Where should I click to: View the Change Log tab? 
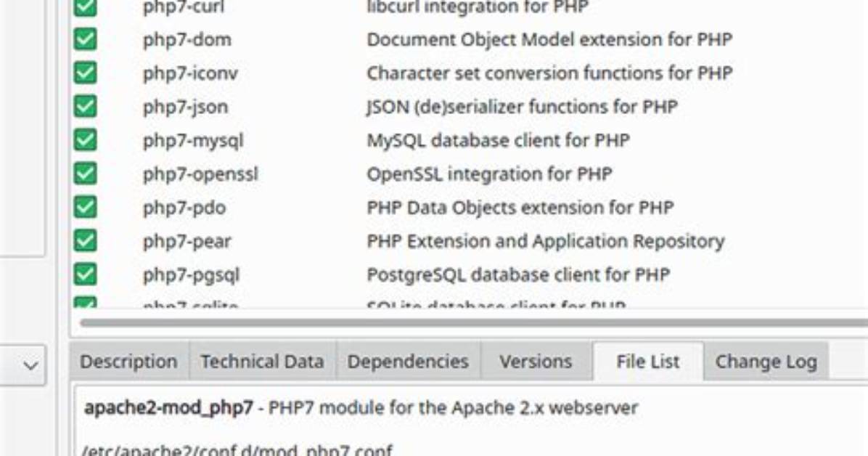pyautogui.click(x=766, y=362)
